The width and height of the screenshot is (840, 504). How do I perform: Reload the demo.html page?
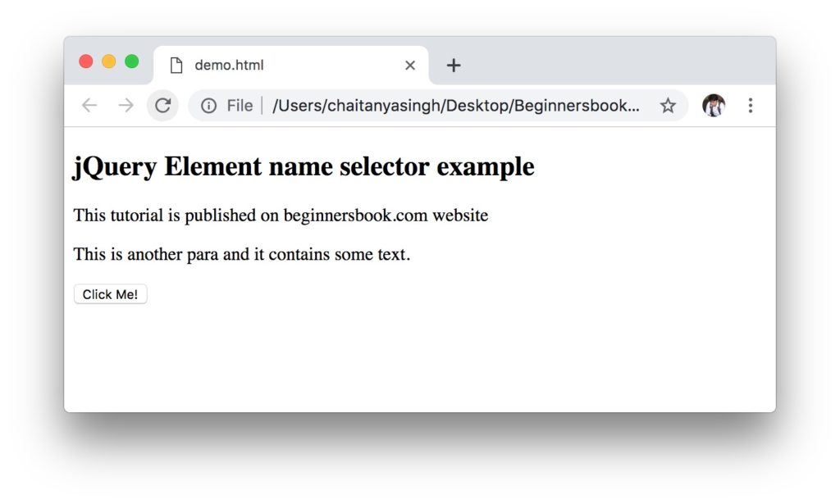163,106
